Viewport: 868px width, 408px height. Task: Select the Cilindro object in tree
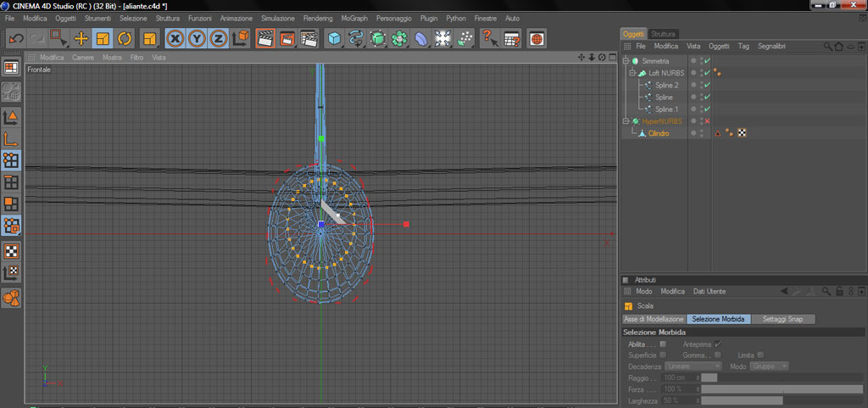click(x=659, y=133)
